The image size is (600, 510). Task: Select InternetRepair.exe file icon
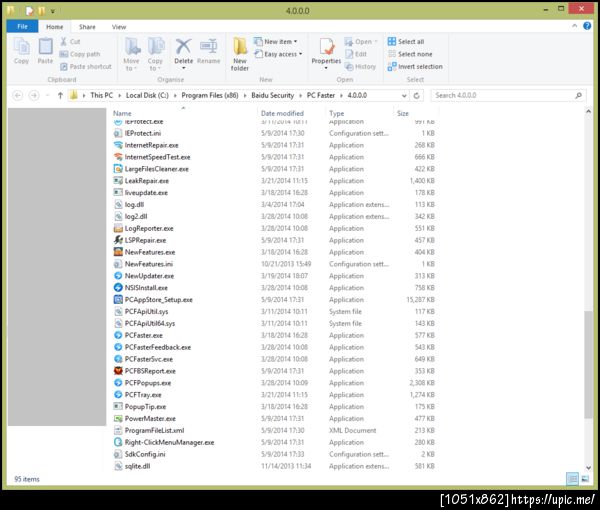pos(118,145)
